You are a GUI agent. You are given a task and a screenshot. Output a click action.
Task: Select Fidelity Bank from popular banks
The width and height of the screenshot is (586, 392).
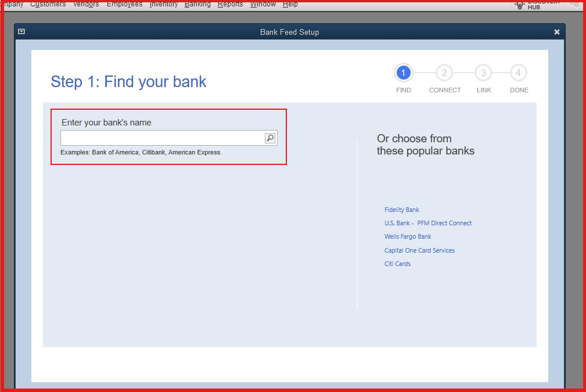tap(401, 210)
